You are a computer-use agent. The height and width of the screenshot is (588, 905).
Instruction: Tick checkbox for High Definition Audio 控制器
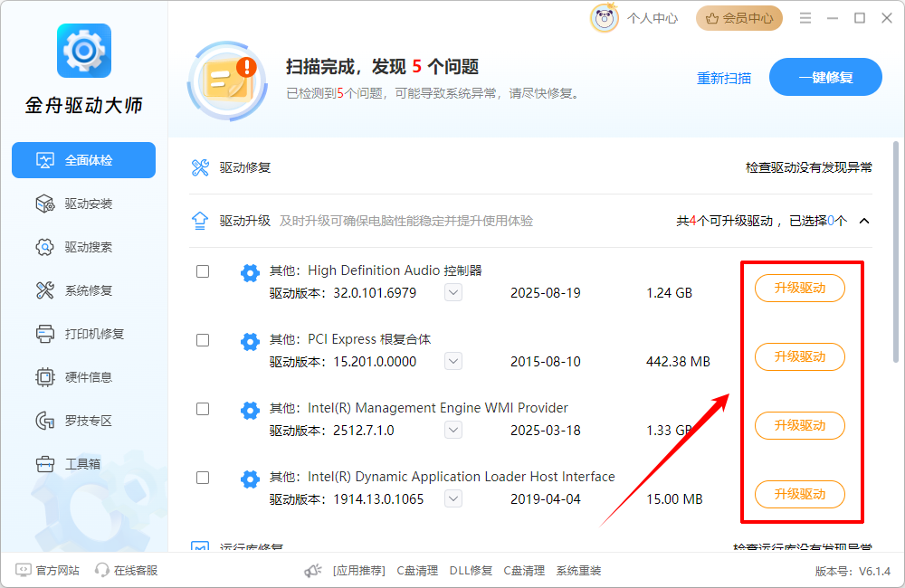click(203, 271)
